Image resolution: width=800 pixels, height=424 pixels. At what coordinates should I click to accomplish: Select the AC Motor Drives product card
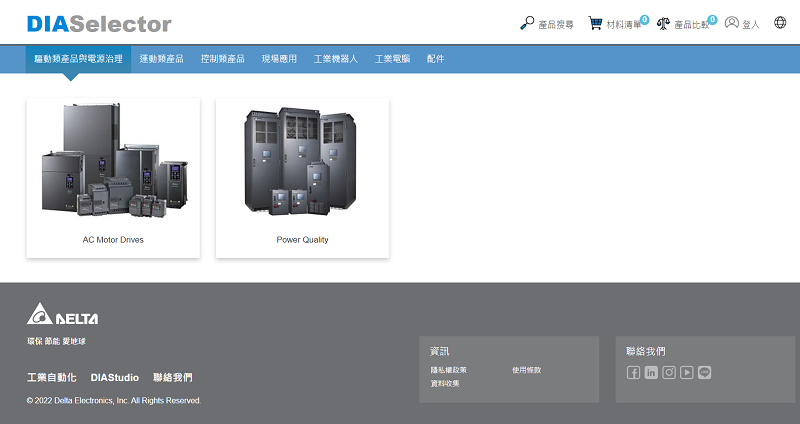pyautogui.click(x=113, y=177)
